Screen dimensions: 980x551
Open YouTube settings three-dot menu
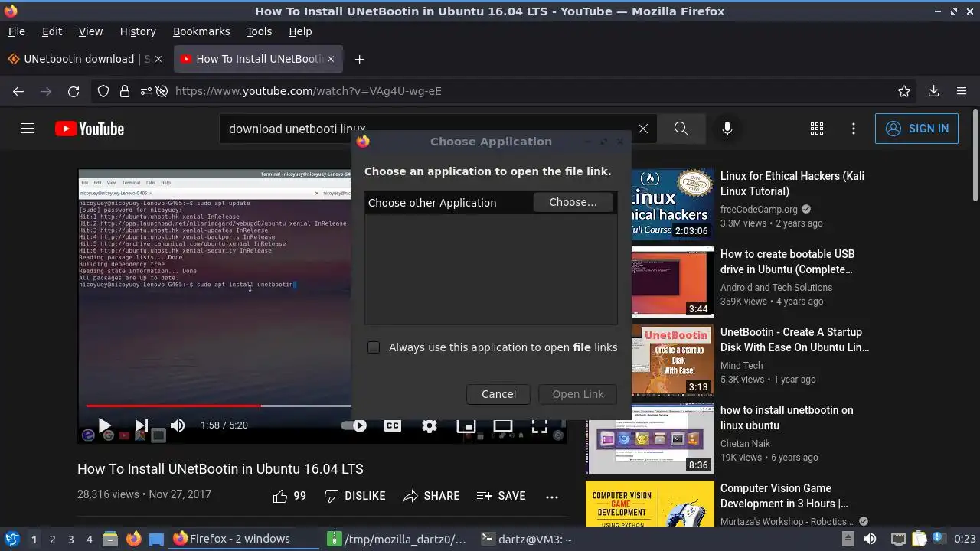(x=854, y=129)
